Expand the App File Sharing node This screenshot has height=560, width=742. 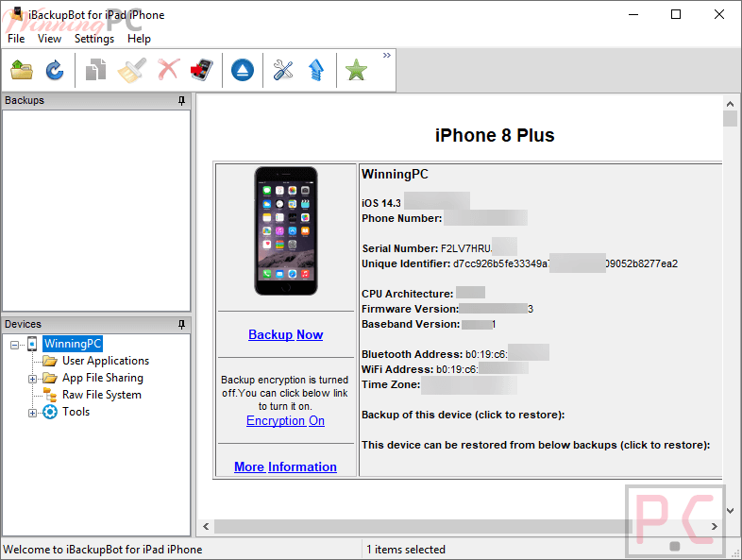tap(32, 379)
